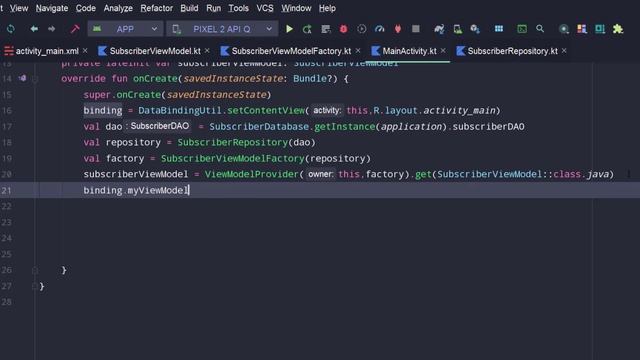Open the Window menu
The image size is (640, 360).
pos(296,8)
